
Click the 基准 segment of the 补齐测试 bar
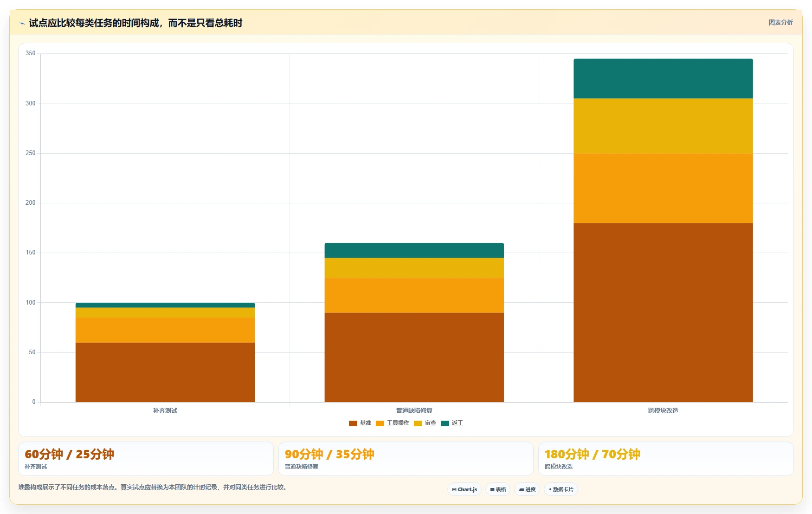click(165, 372)
